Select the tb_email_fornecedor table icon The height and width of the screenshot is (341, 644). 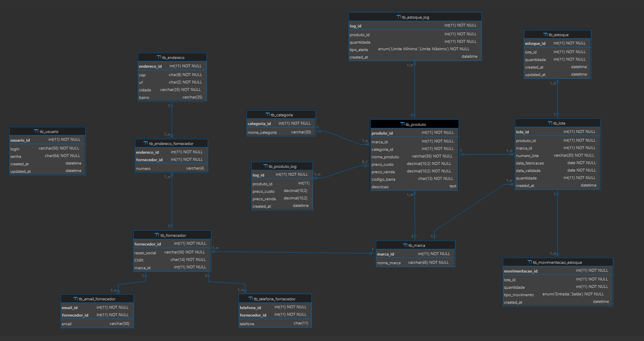coord(75,299)
